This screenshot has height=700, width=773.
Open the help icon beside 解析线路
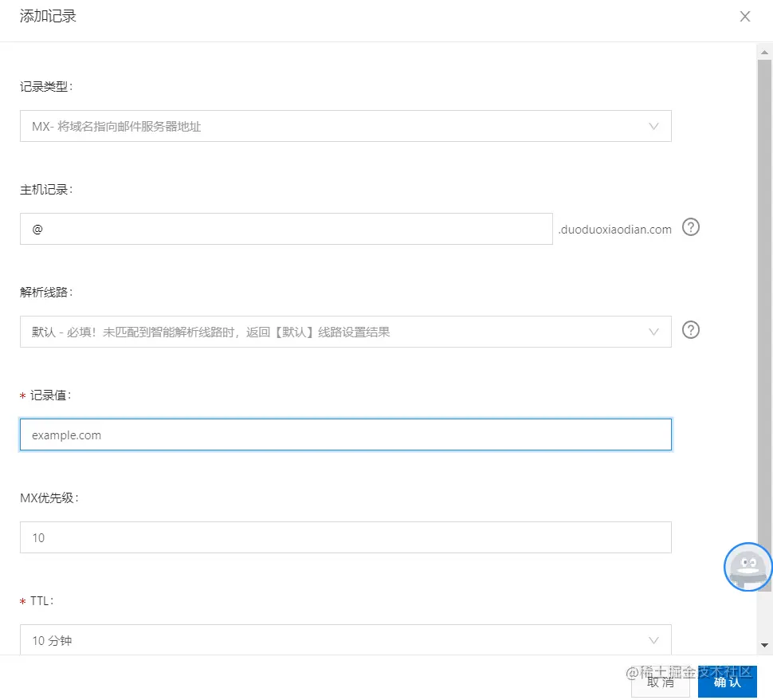coord(691,330)
